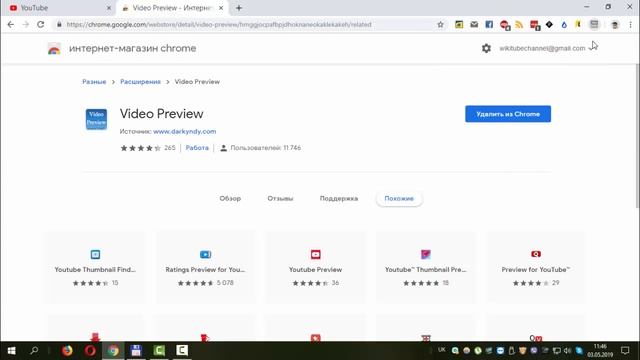This screenshot has height=360, width=640.
Task: Close the YouTube tab
Action: (x=109, y=8)
